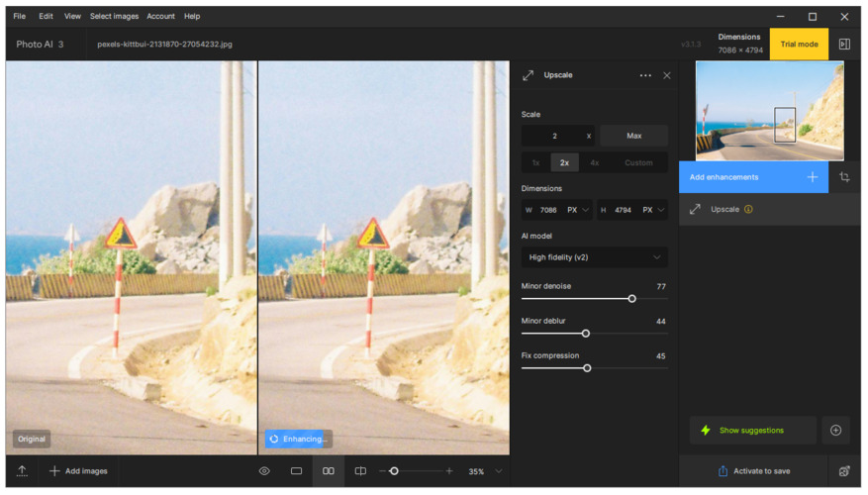
Task: Open the AI model dropdown
Action: click(594, 257)
